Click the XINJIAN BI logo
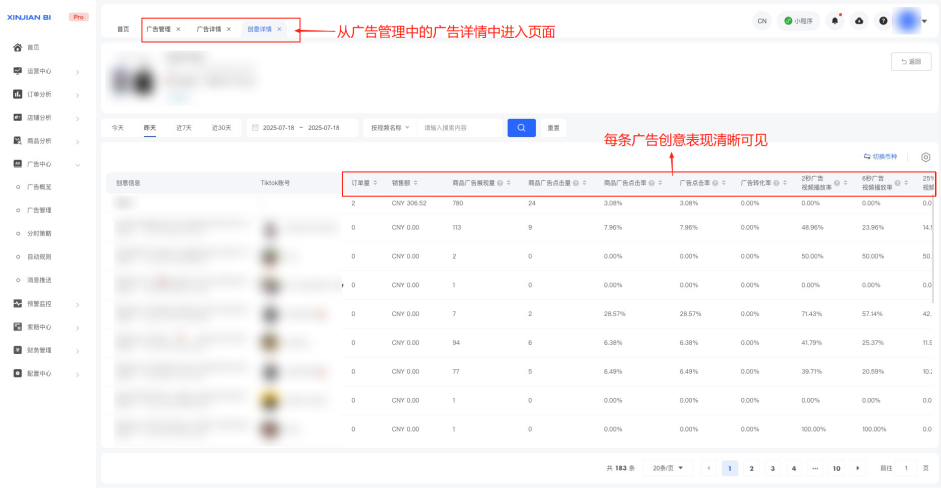This screenshot has width=941, height=488. pos(29,17)
